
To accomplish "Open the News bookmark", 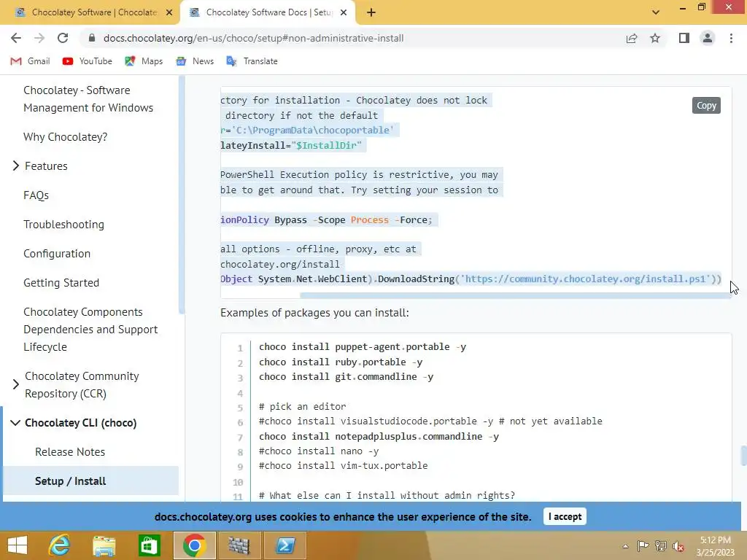I will 196,61.
